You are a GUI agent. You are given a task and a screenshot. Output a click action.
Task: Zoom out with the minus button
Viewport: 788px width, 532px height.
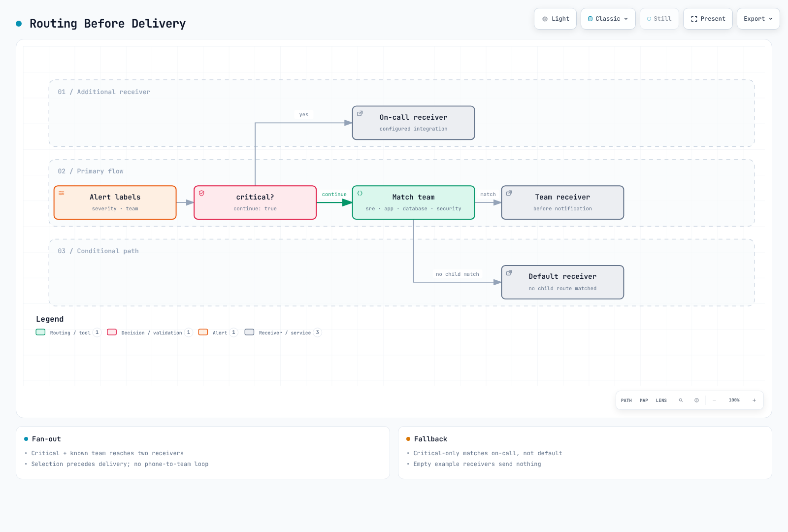[715, 400]
